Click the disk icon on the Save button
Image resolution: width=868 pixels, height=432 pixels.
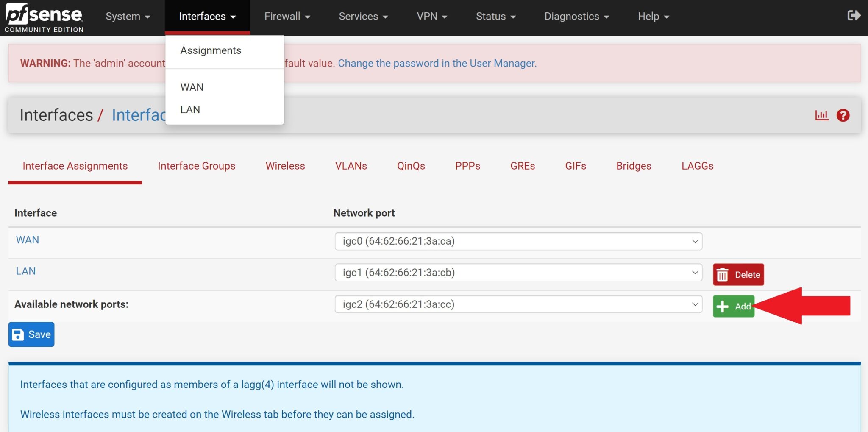(x=17, y=334)
